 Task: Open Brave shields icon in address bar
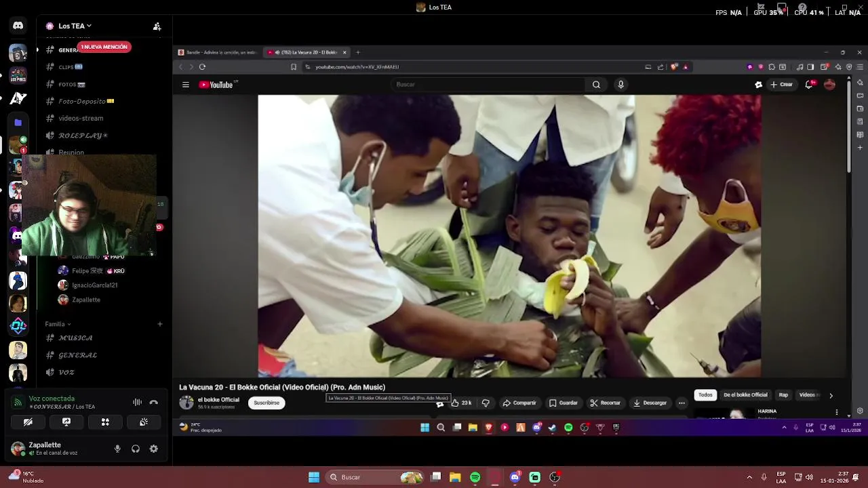point(674,67)
